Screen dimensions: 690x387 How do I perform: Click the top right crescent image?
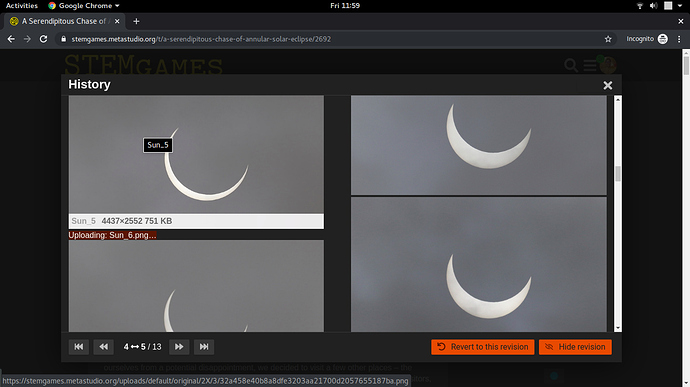pyautogui.click(x=479, y=145)
